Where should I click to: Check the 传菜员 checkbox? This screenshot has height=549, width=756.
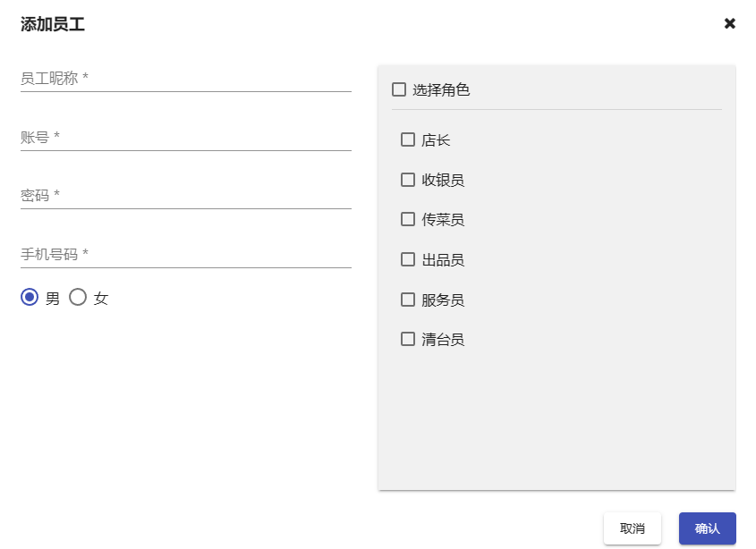[x=408, y=219]
